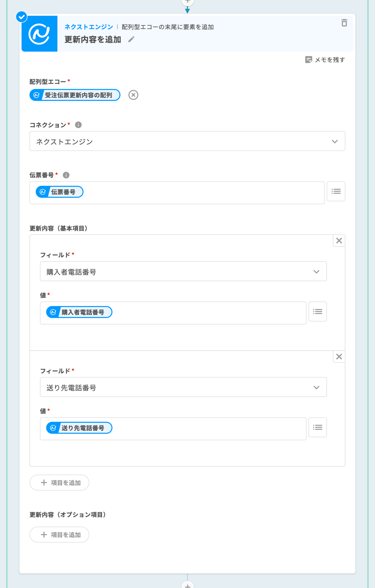Remove the 購入者電話番号 field item with its X

click(x=339, y=241)
